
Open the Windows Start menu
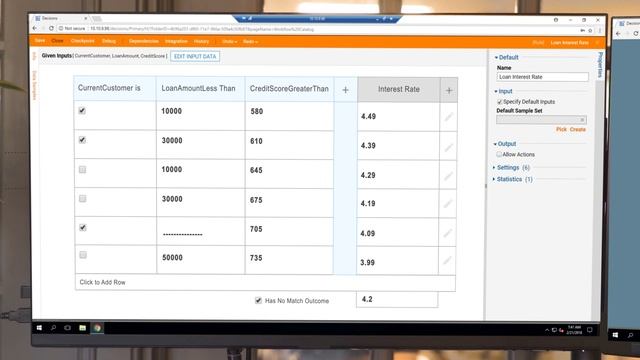[39, 328]
